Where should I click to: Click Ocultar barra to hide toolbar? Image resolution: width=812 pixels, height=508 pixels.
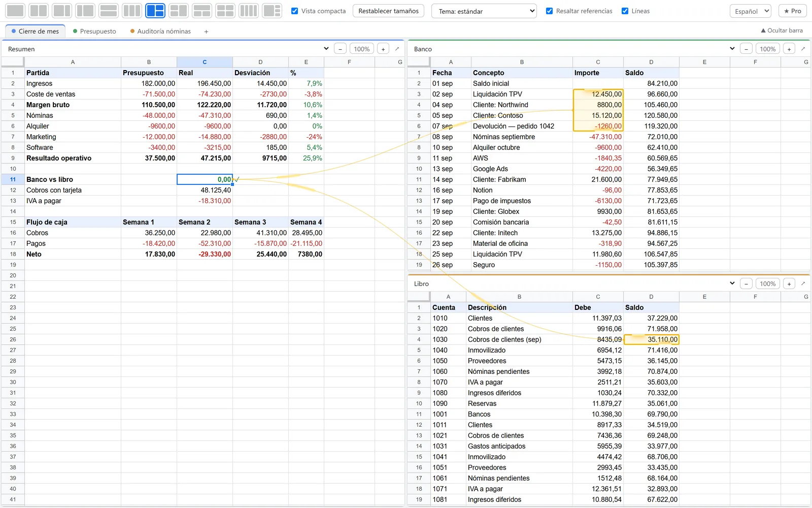point(782,30)
